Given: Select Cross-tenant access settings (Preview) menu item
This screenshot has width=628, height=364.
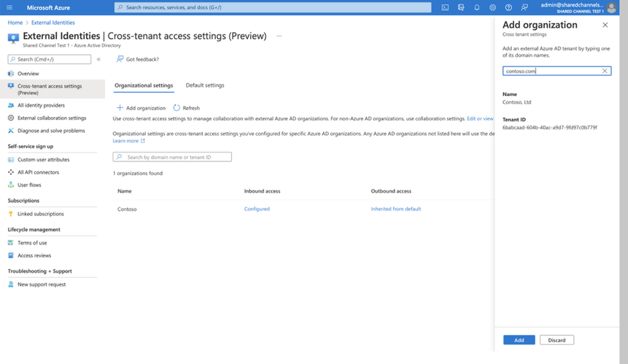Looking at the screenshot, I should click(x=52, y=89).
